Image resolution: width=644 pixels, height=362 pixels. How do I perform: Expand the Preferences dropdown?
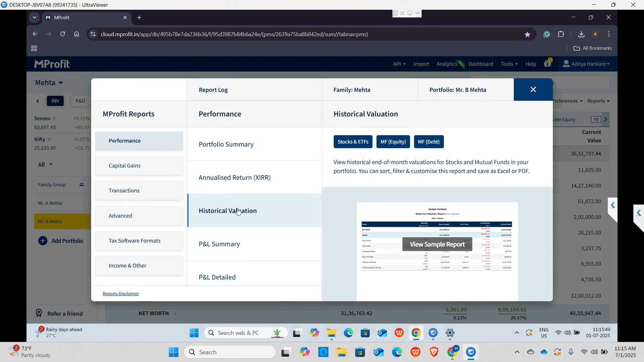pos(568,101)
